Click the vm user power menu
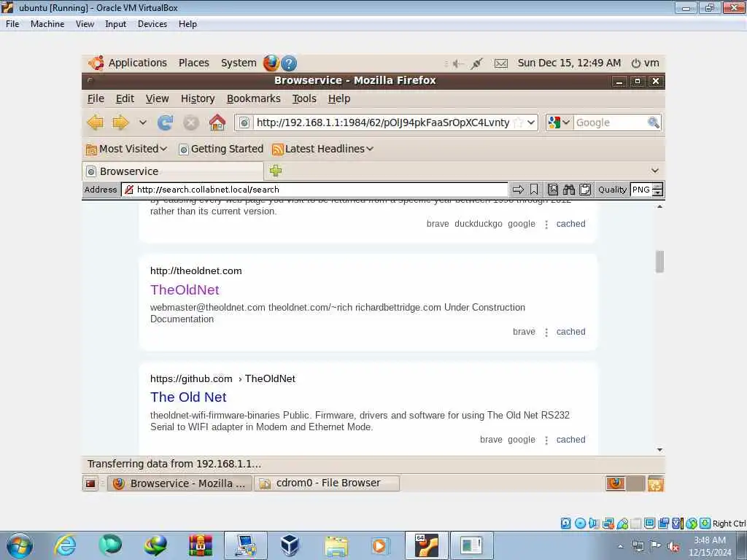This screenshot has width=747, height=560. tap(645, 63)
